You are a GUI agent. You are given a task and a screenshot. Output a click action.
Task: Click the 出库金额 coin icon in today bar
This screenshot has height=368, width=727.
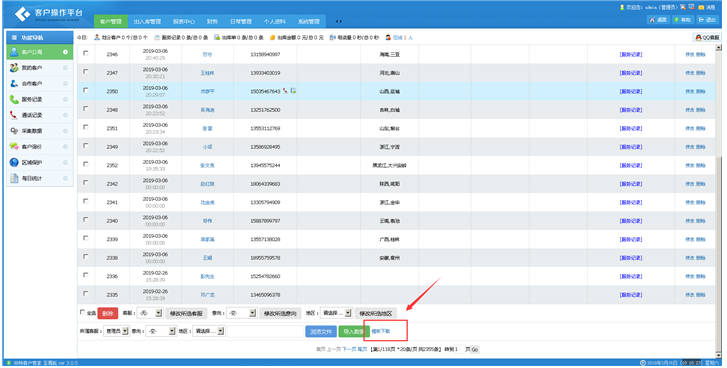coord(272,38)
